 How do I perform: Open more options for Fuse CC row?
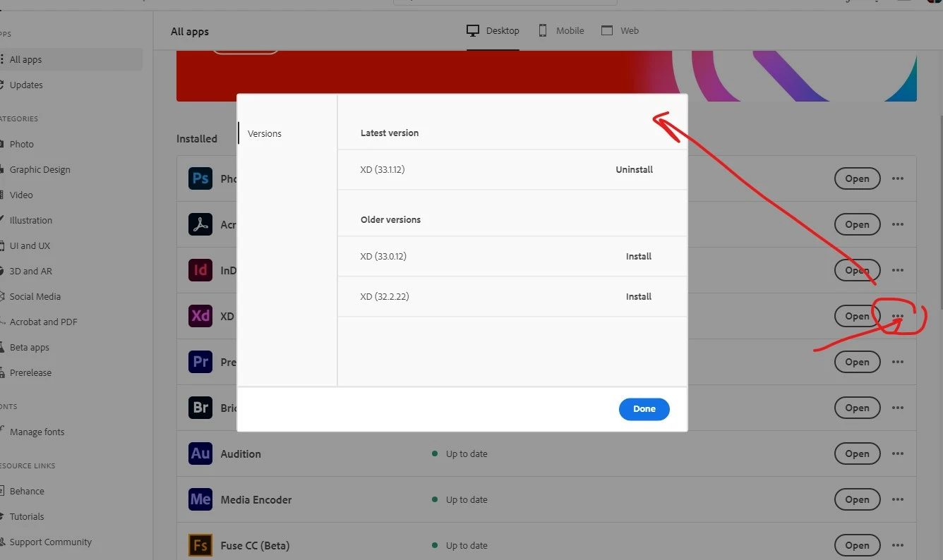tap(898, 545)
